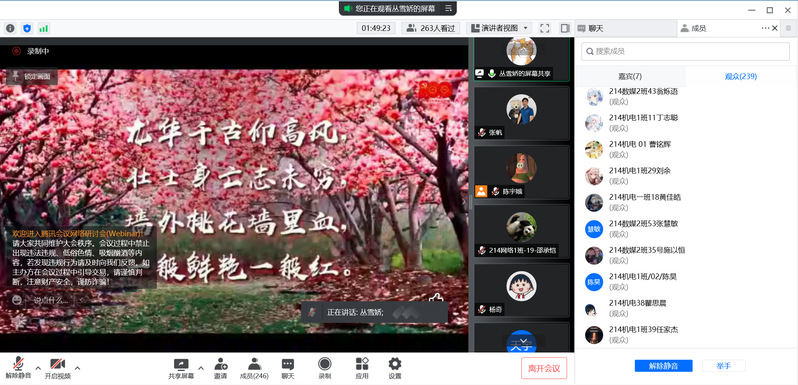Open the 设置 settings gear
Screen dimensions: 798x385
tap(394, 368)
